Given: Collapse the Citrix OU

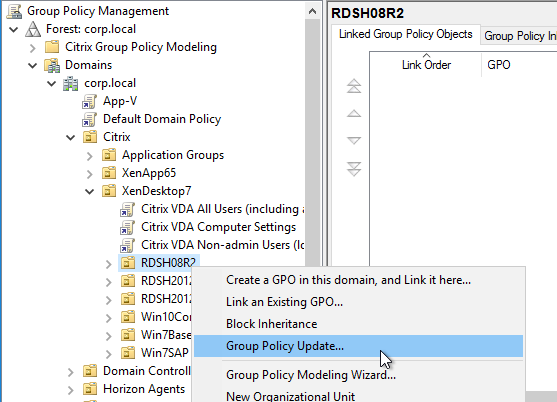Looking at the screenshot, I should click(x=71, y=138).
